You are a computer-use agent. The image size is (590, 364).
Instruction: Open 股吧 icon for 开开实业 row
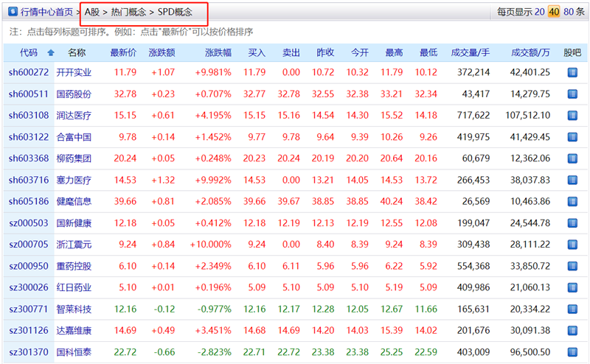(572, 72)
